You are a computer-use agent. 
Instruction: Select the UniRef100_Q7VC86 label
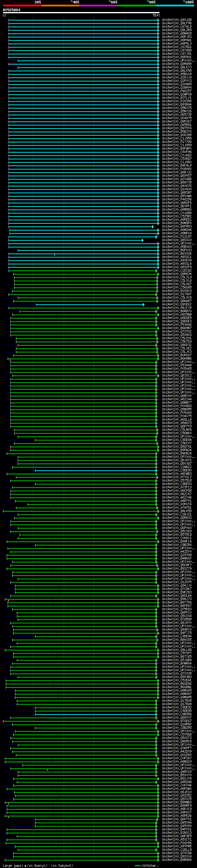[x=177, y=853]
